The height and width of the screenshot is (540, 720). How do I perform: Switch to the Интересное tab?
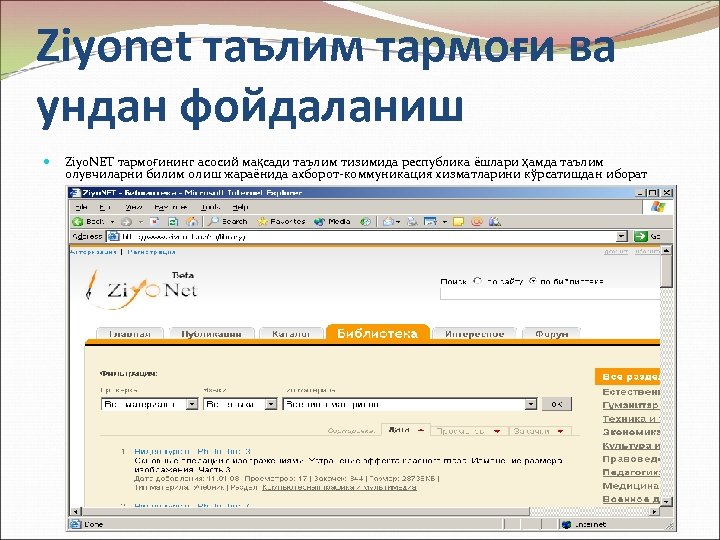tap(474, 334)
